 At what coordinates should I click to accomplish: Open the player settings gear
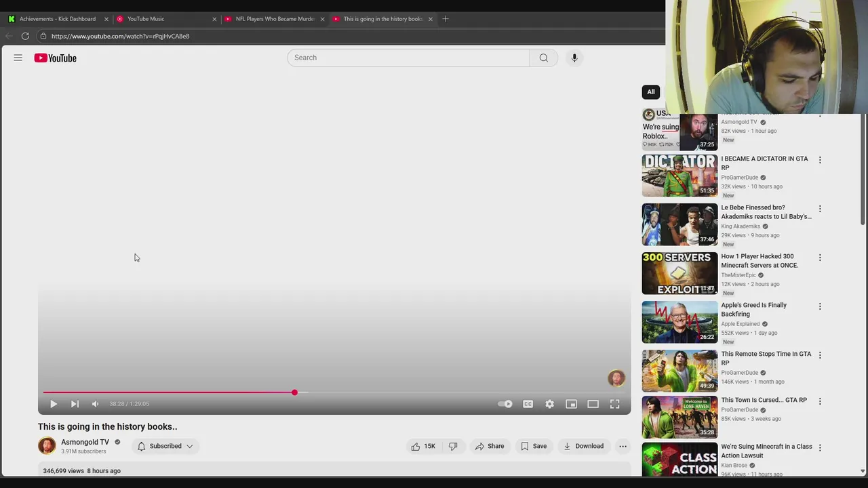point(550,404)
